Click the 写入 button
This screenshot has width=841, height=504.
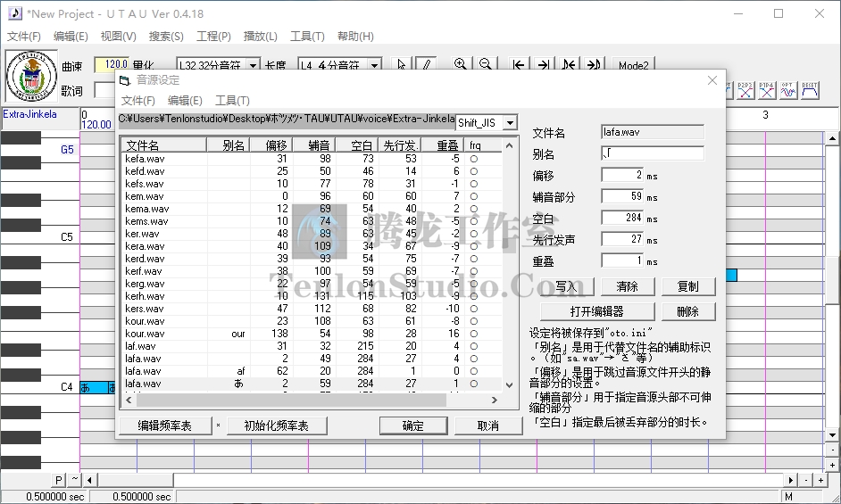567,287
